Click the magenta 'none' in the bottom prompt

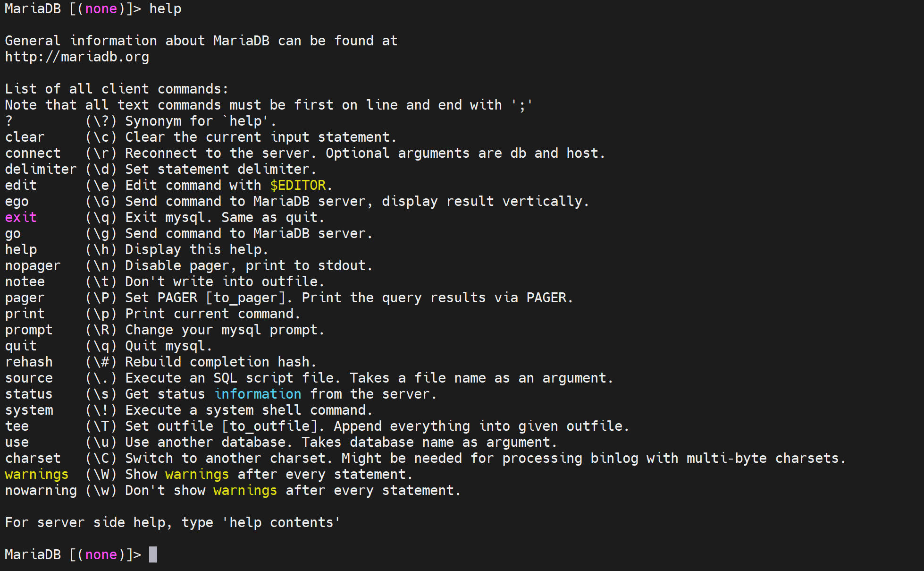click(x=101, y=554)
